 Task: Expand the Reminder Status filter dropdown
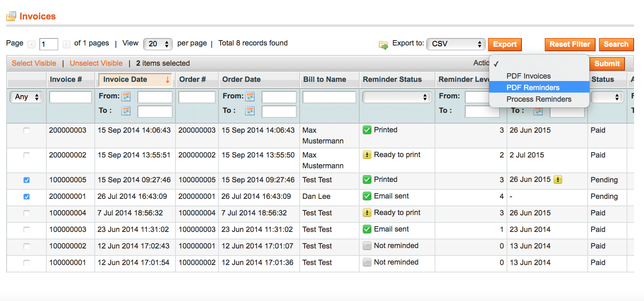click(x=396, y=97)
